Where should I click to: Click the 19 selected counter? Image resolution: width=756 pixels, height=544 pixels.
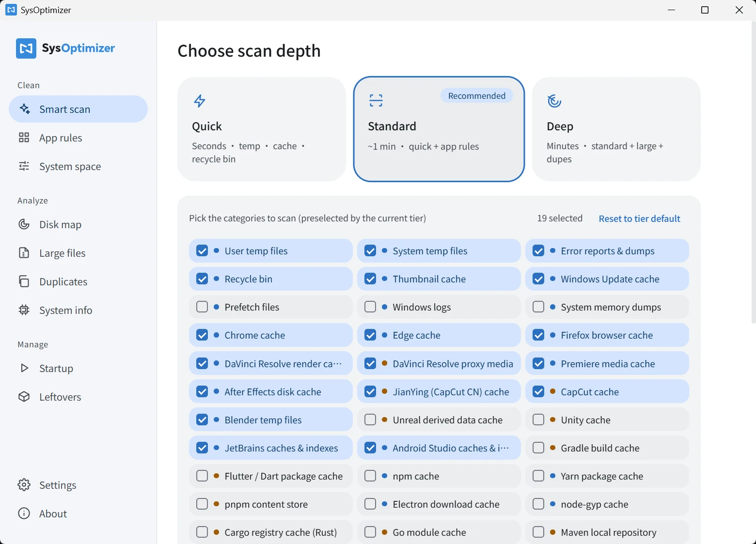[560, 218]
